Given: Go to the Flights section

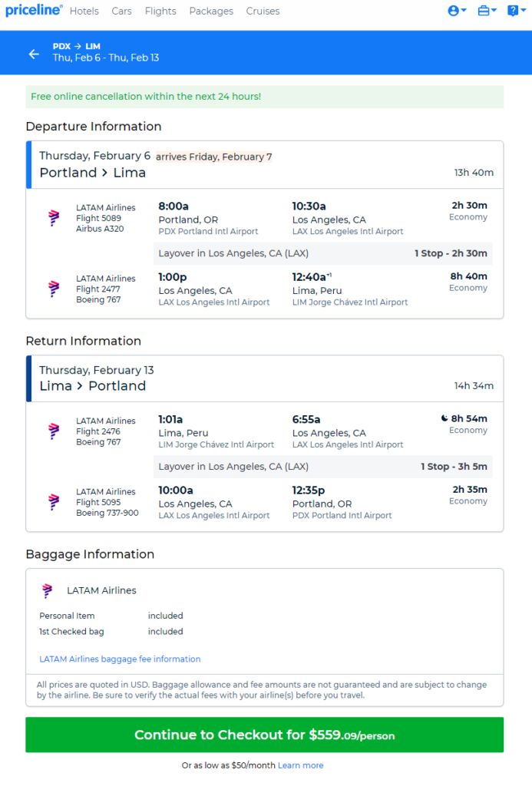Looking at the screenshot, I should tap(160, 11).
